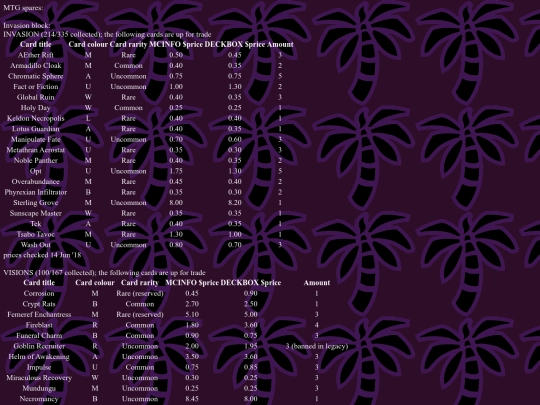Select the 'Miraculous Recovery' card title
Screen dimensions: 540x405
39,378
